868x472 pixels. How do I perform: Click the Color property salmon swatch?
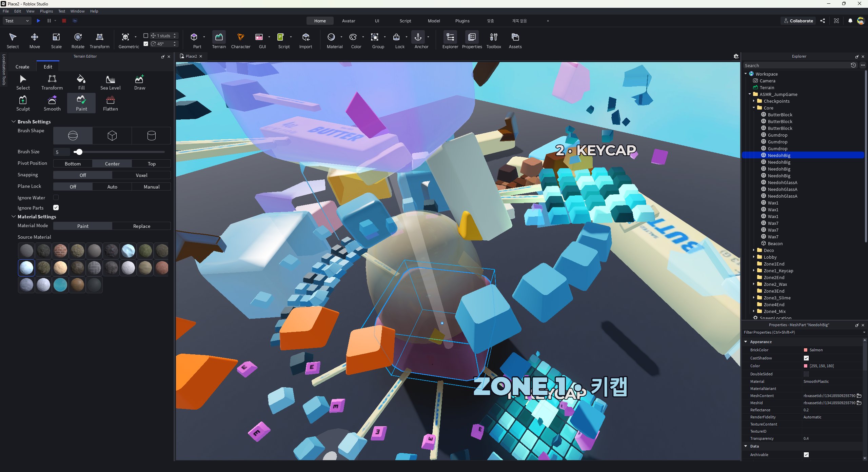pyautogui.click(x=806, y=366)
